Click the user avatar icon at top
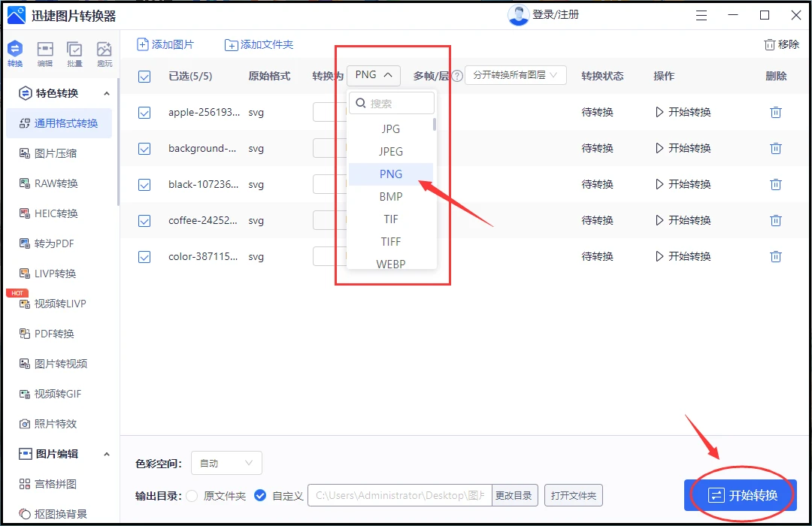This screenshot has height=526, width=812. [518, 15]
